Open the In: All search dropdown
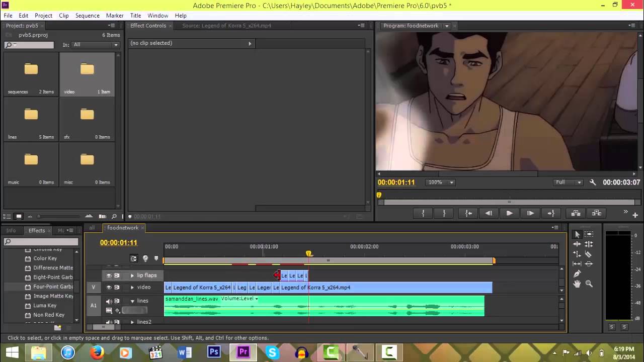Image resolution: width=644 pixels, height=362 pixels. coord(96,45)
